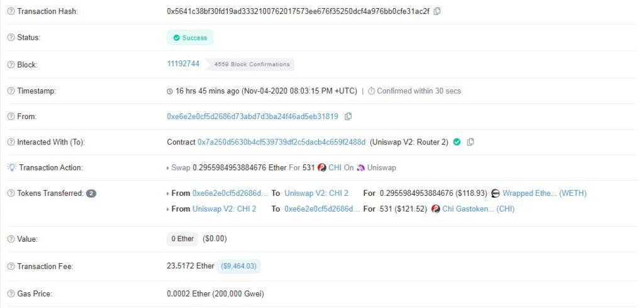The image size is (644, 308).
Task: Expand first token transfer row arrow
Action: [168, 194]
